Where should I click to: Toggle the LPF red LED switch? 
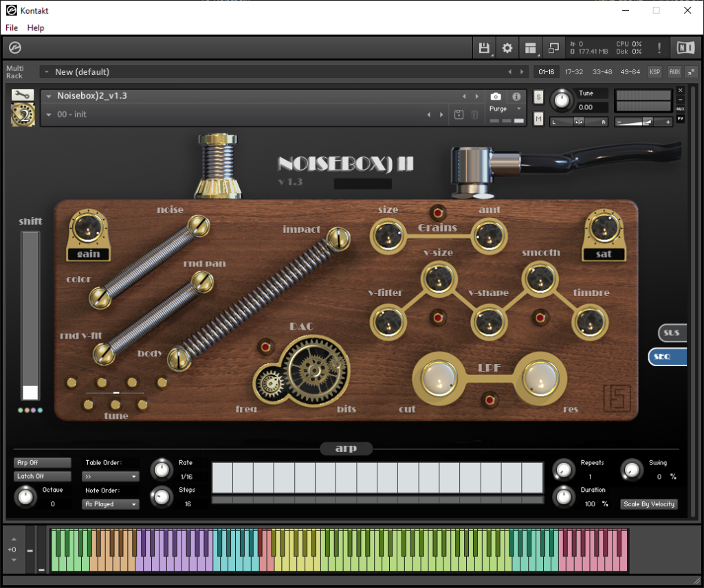[x=489, y=399]
